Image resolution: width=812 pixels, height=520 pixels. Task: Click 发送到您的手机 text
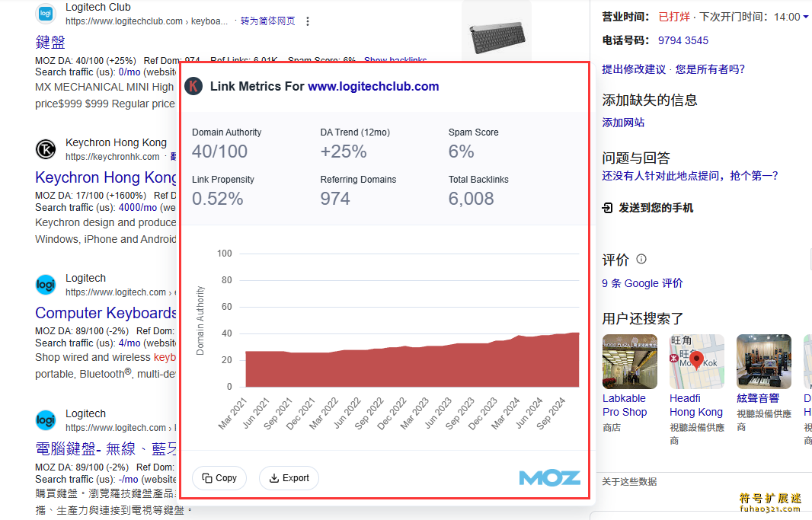656,208
